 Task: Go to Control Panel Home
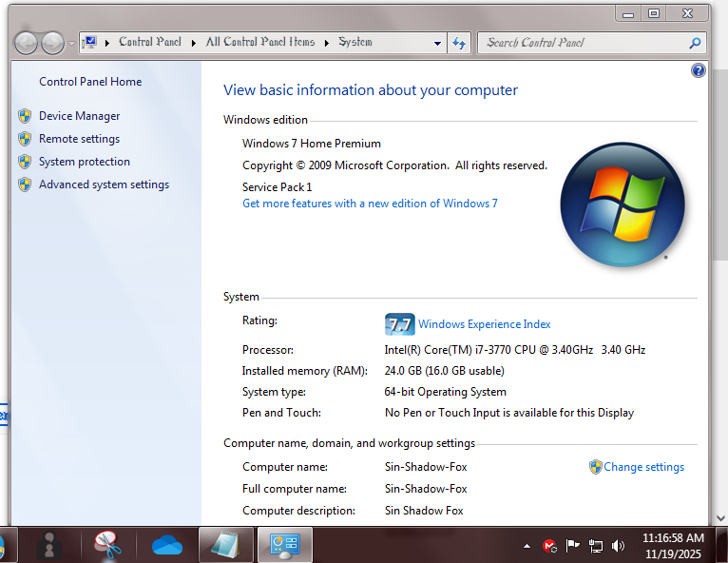pyautogui.click(x=90, y=82)
